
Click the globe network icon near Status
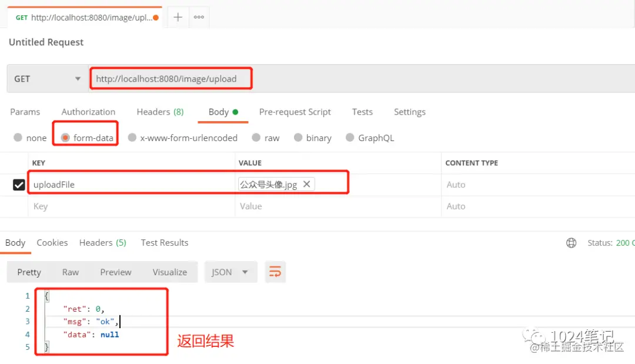(571, 242)
